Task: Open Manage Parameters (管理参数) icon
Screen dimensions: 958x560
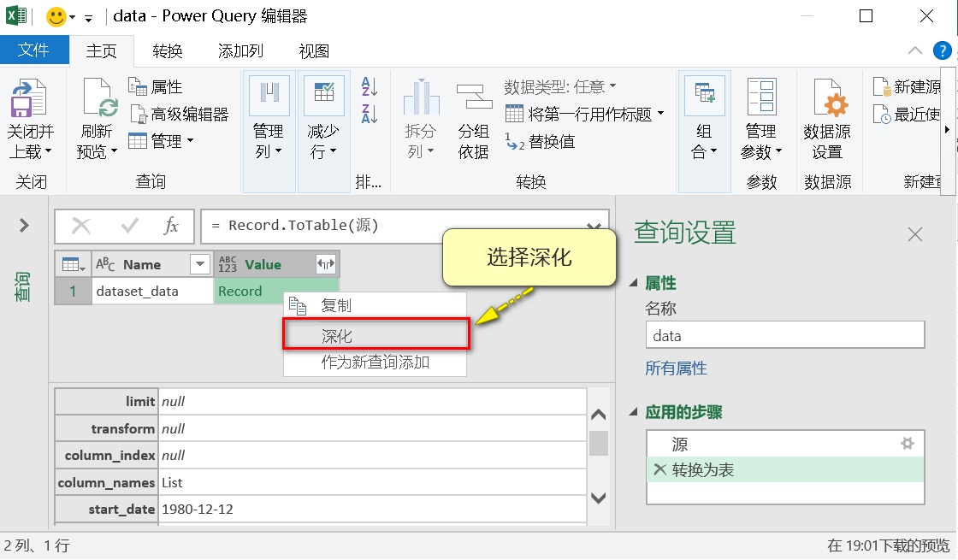Action: pyautogui.click(x=762, y=97)
